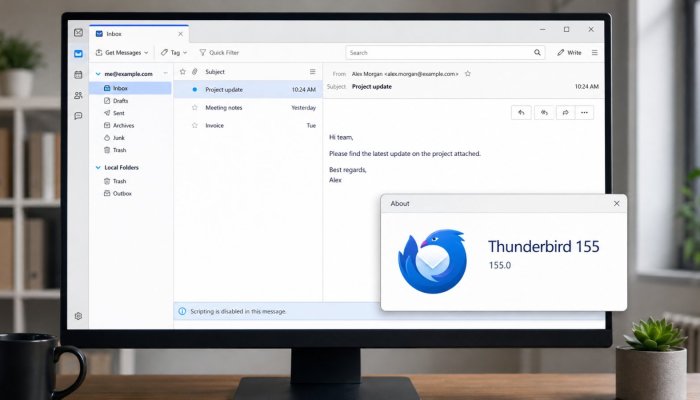Click the spaces toolbar top icon

point(78,33)
